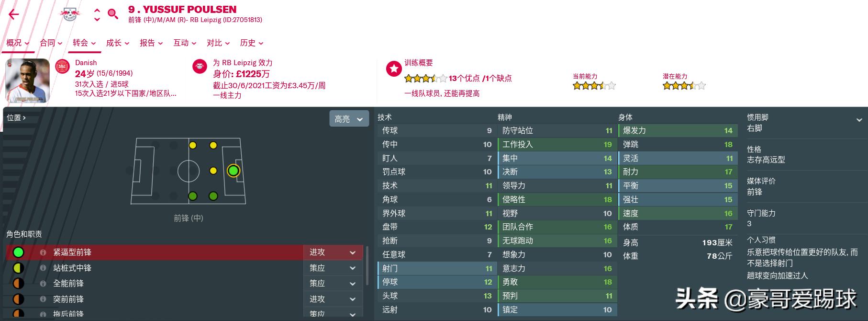Collapse the 惯用脚 info panel chevron
This screenshot has width=868, height=321.
coord(859,120)
